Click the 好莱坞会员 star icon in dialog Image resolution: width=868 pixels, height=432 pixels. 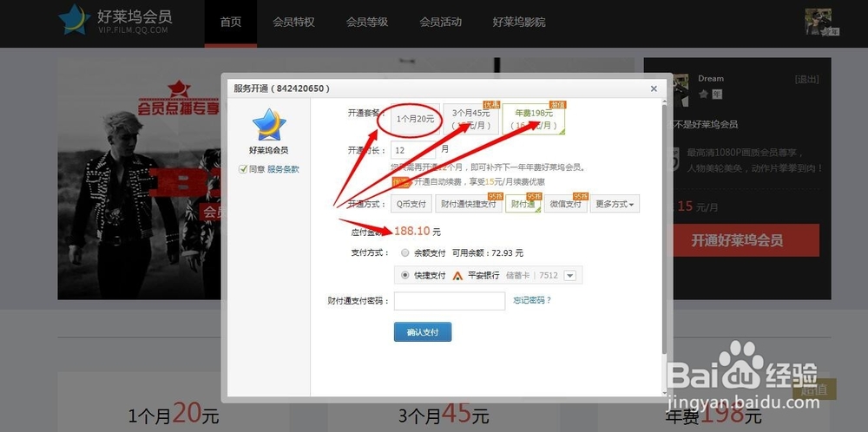point(269,124)
